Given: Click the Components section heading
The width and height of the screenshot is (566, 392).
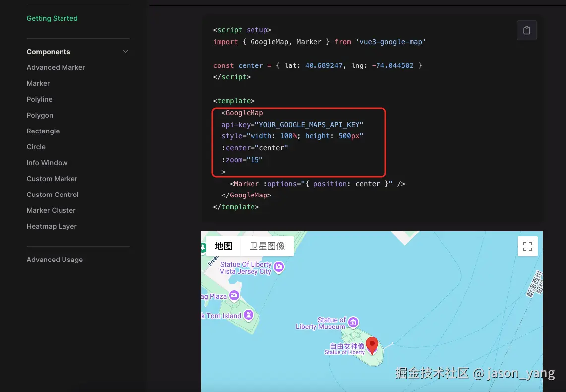Looking at the screenshot, I should coord(49,52).
